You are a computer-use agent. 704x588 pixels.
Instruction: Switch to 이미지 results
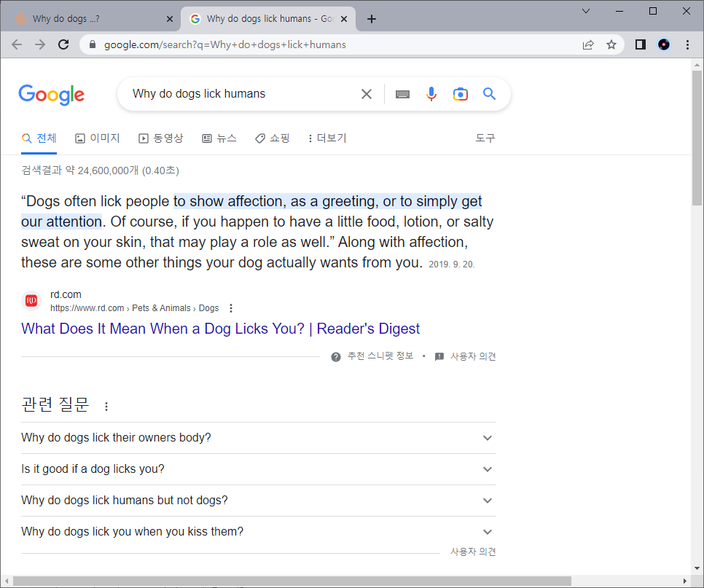tap(98, 138)
